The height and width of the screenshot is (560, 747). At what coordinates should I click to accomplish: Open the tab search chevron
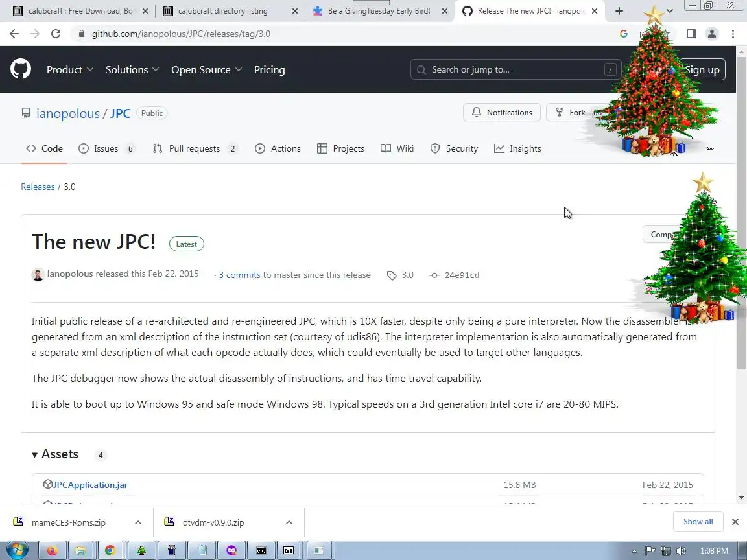pyautogui.click(x=669, y=11)
